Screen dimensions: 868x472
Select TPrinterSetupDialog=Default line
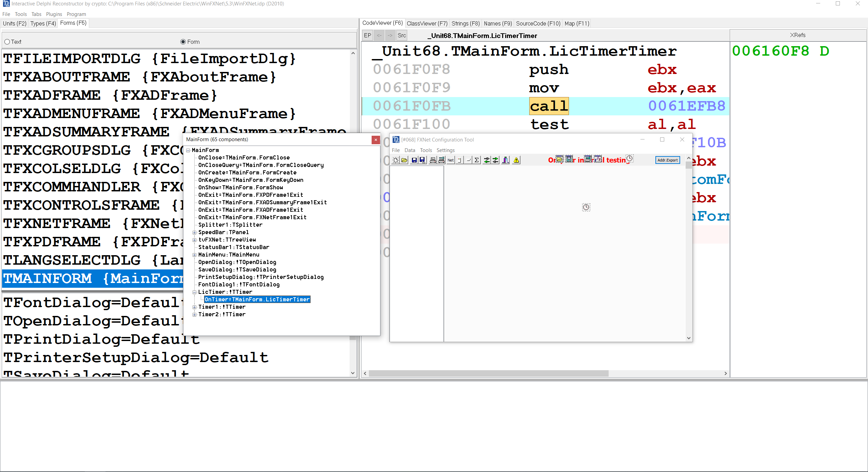136,358
